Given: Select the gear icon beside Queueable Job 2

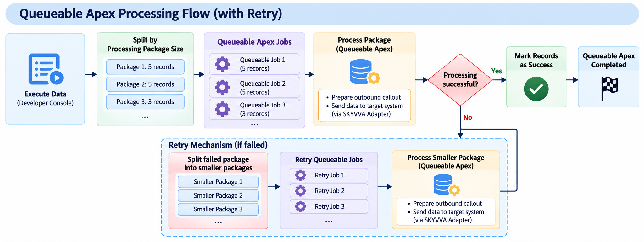Looking at the screenshot, I should [x=222, y=87].
